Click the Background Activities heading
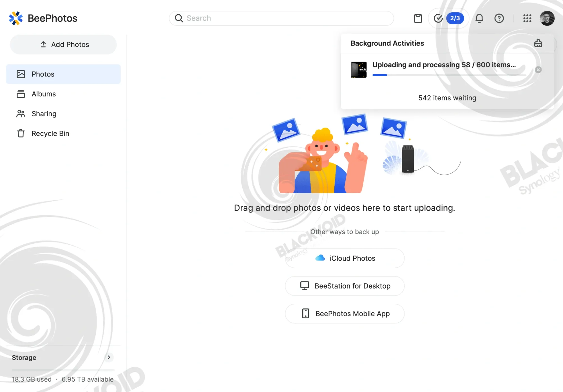The height and width of the screenshot is (392, 563). [x=387, y=43]
